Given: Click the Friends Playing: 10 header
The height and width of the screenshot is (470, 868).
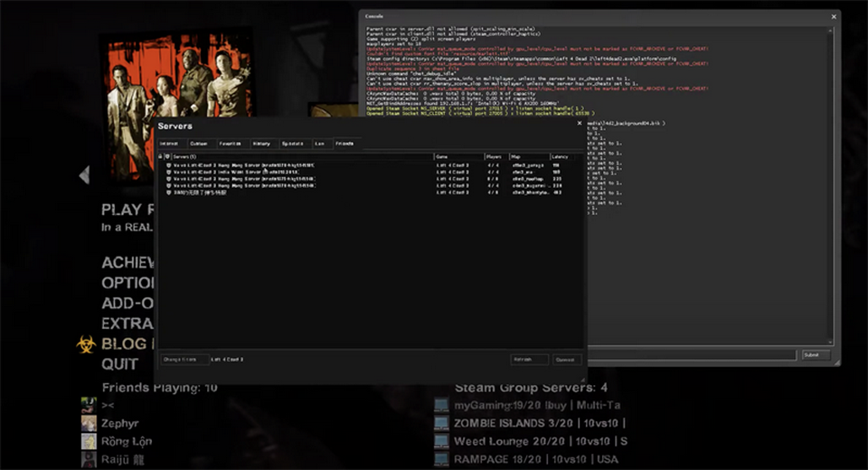Looking at the screenshot, I should 159,388.
